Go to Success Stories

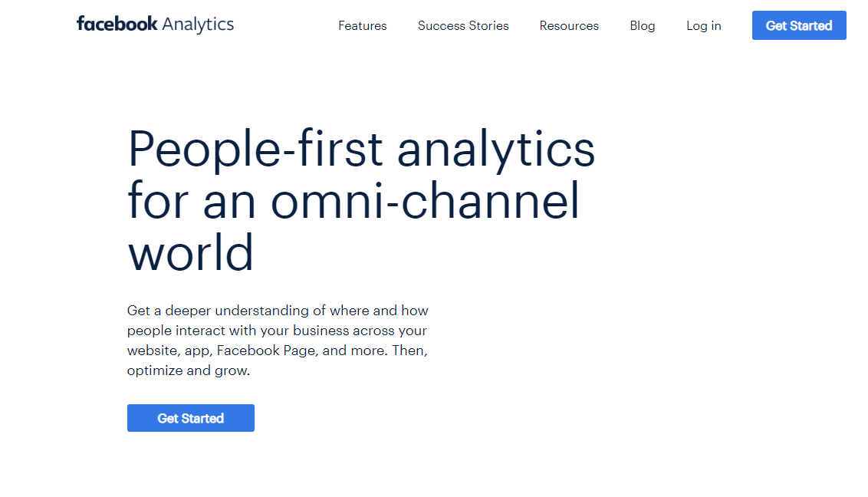[463, 25]
